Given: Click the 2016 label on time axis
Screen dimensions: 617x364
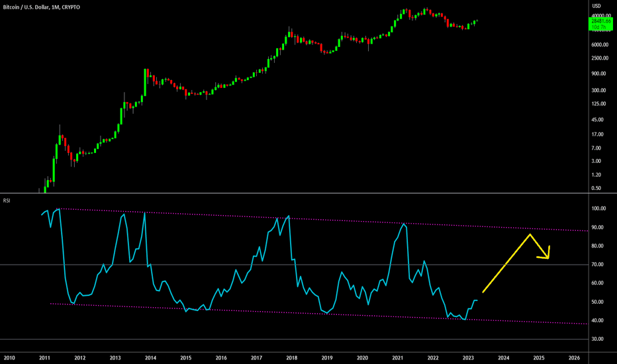Looking at the screenshot, I should click(x=221, y=358).
